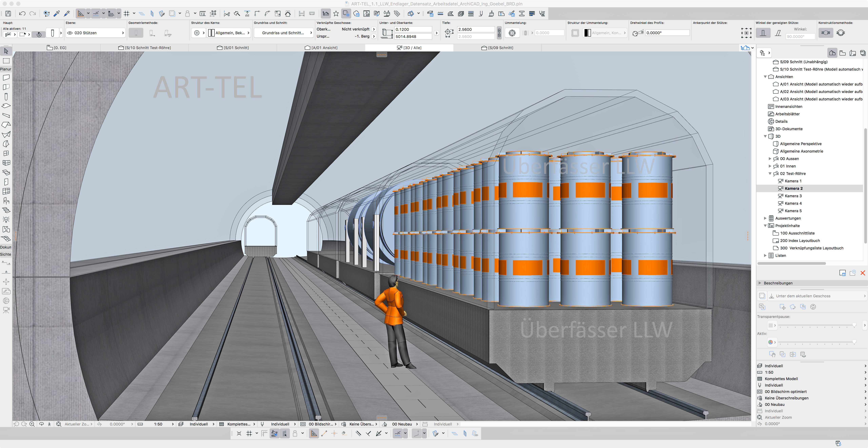Click the eyedropper pick-up parameters icon
This screenshot has width=868, height=448.
(57, 14)
